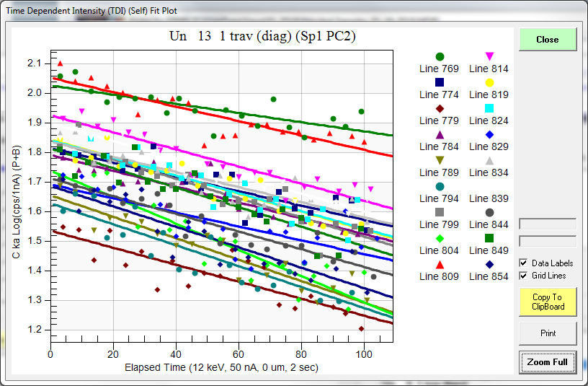588x386 pixels.
Task: Click the Line 854 legend label
Action: [x=489, y=277]
